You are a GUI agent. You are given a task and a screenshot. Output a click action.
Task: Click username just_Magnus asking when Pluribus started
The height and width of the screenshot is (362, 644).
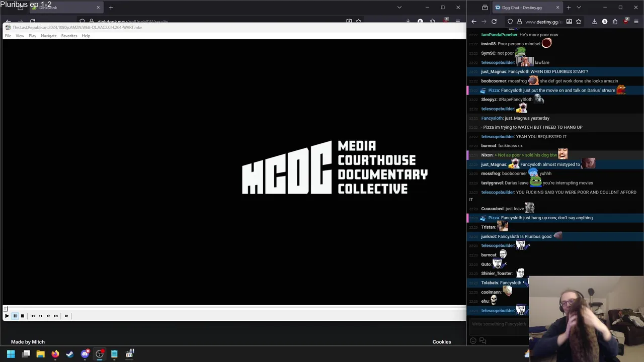[x=494, y=71]
